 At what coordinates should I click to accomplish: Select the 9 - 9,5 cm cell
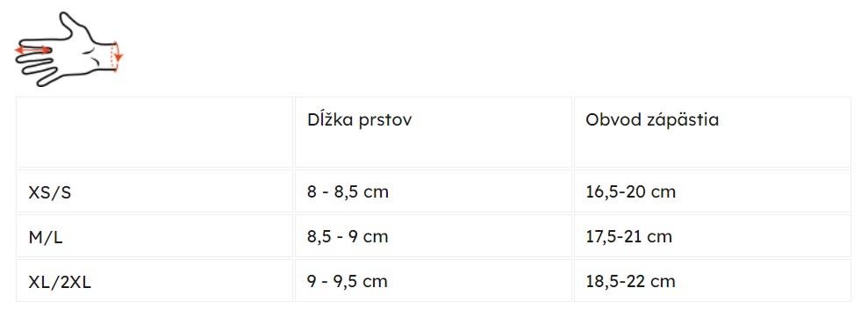click(x=433, y=280)
